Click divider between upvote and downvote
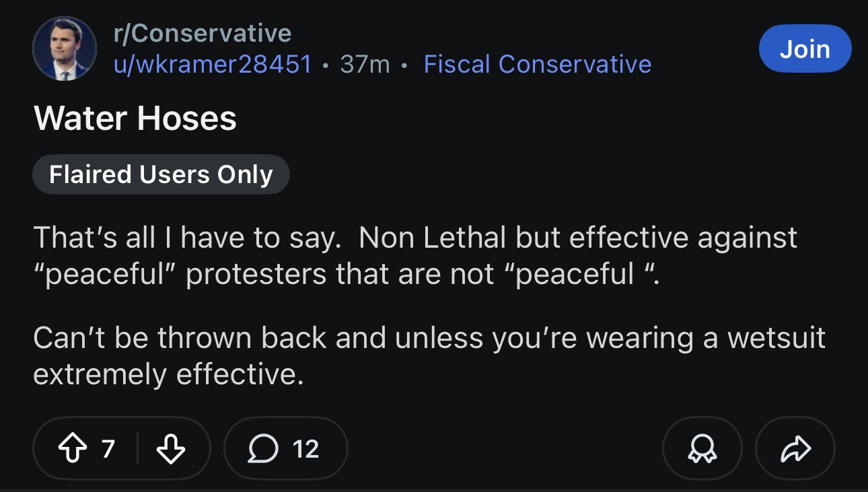The image size is (868, 492). (137, 449)
